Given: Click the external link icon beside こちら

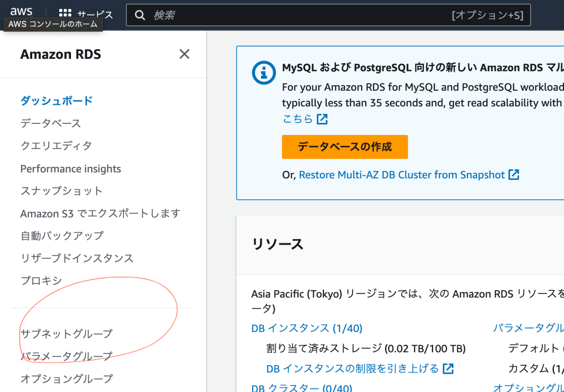Looking at the screenshot, I should click(x=322, y=119).
